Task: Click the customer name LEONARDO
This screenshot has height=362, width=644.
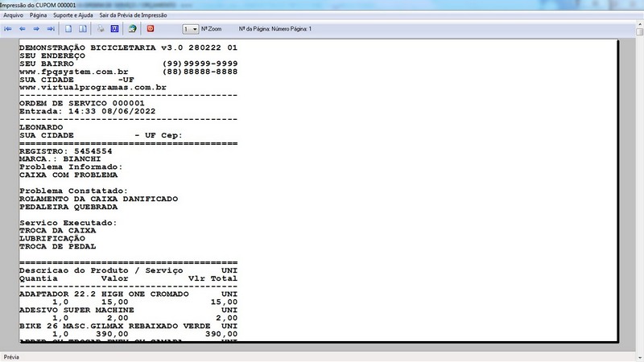Action: [x=41, y=127]
